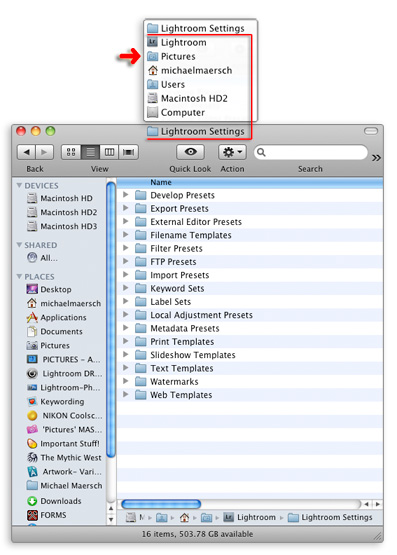
Task: Collapse the PLACES section
Action: pos(19,276)
